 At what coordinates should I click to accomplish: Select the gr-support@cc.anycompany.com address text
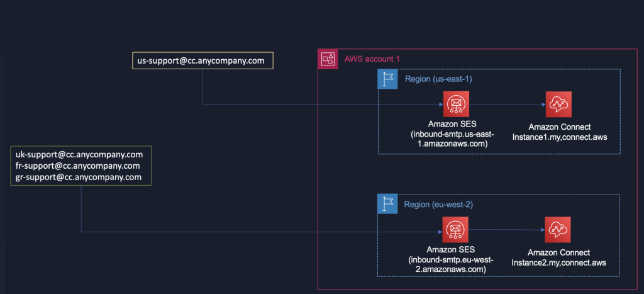(x=79, y=178)
